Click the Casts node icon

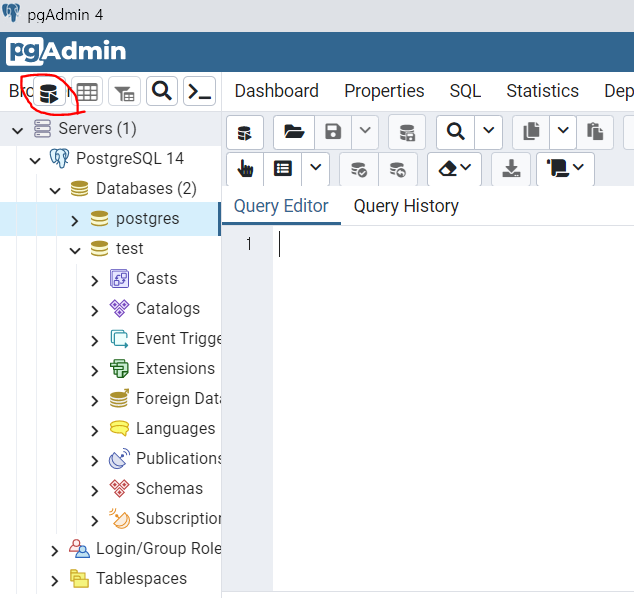(119, 279)
